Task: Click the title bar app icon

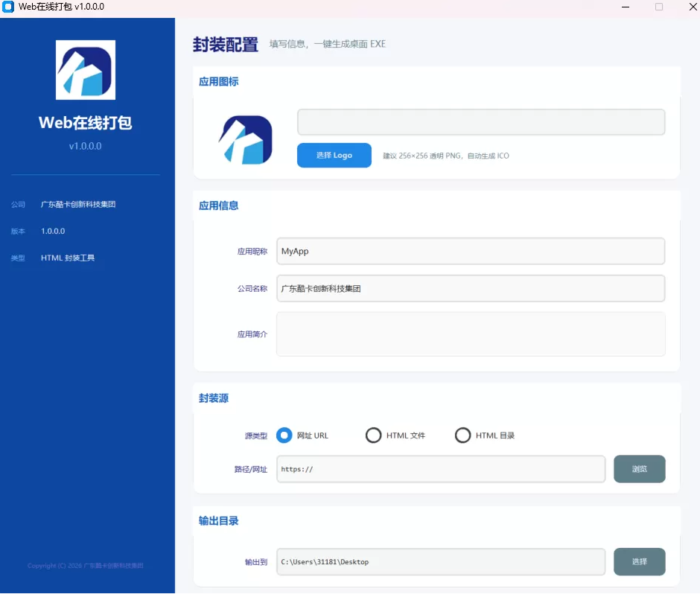Action: click(8, 7)
